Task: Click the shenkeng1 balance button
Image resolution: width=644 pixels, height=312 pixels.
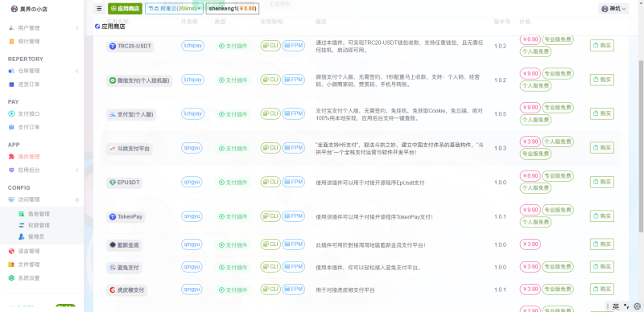Action: coord(232,9)
